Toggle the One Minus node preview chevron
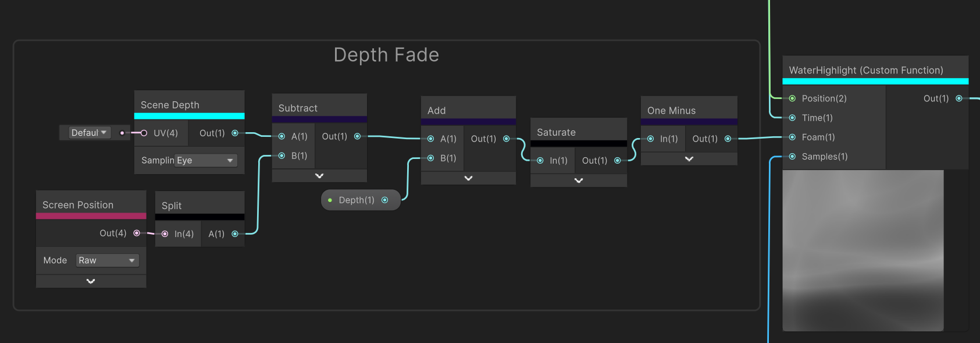This screenshot has width=980, height=343. (689, 159)
